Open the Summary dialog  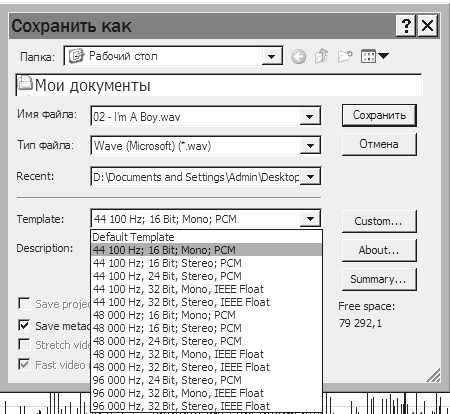click(x=379, y=279)
